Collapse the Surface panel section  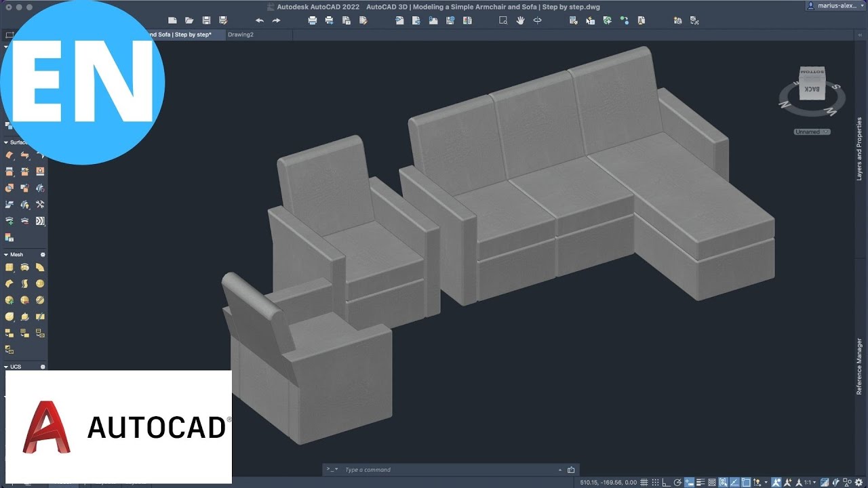pos(6,142)
